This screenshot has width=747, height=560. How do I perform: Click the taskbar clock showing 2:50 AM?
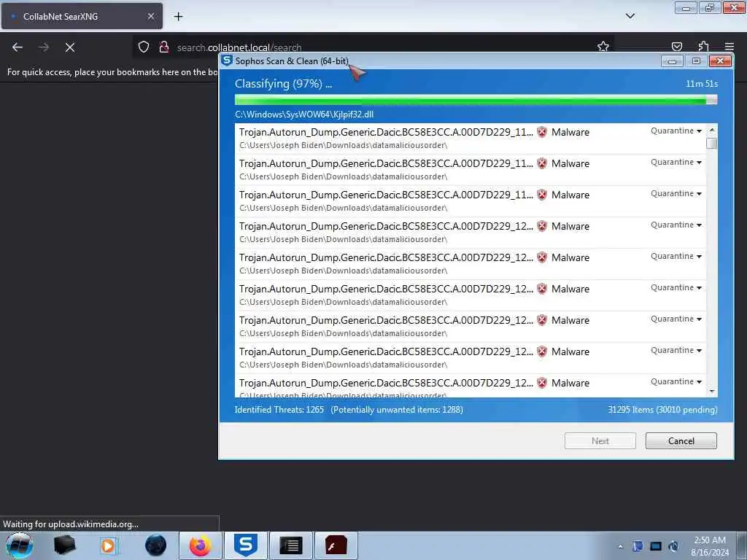709,546
